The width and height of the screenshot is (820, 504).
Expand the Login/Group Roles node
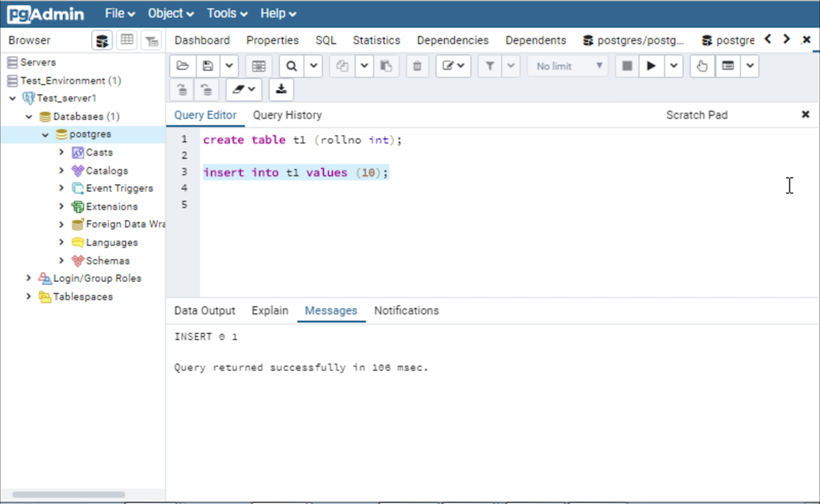[x=29, y=279]
